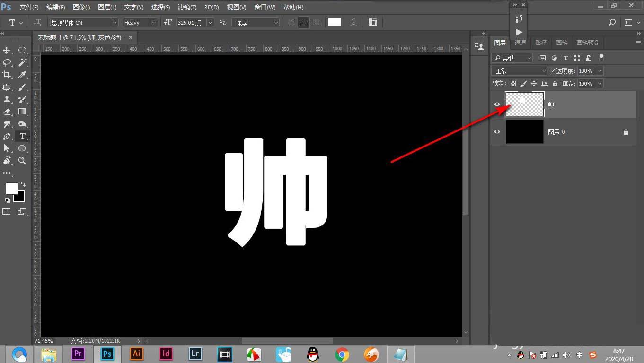Image resolution: width=644 pixels, height=363 pixels.
Task: Open the character and paragraph panel
Action: [x=373, y=22]
